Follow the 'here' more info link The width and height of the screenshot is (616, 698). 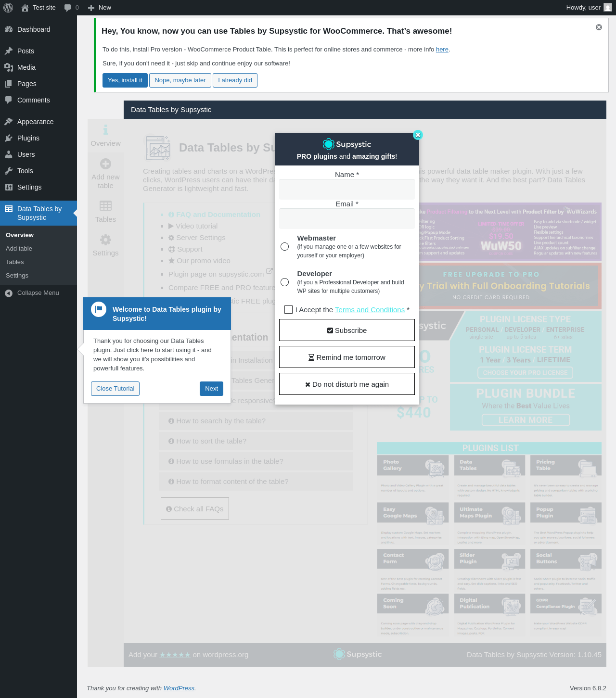tap(442, 50)
